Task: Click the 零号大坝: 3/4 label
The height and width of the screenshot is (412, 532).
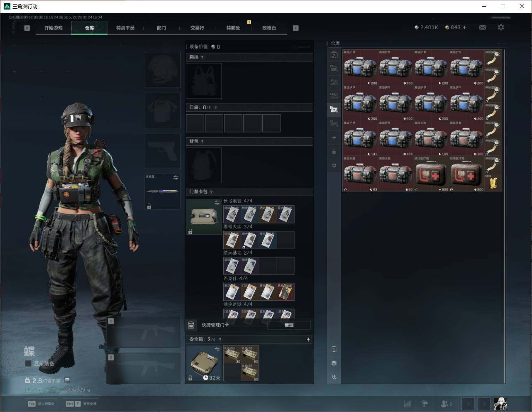Action: click(x=238, y=227)
